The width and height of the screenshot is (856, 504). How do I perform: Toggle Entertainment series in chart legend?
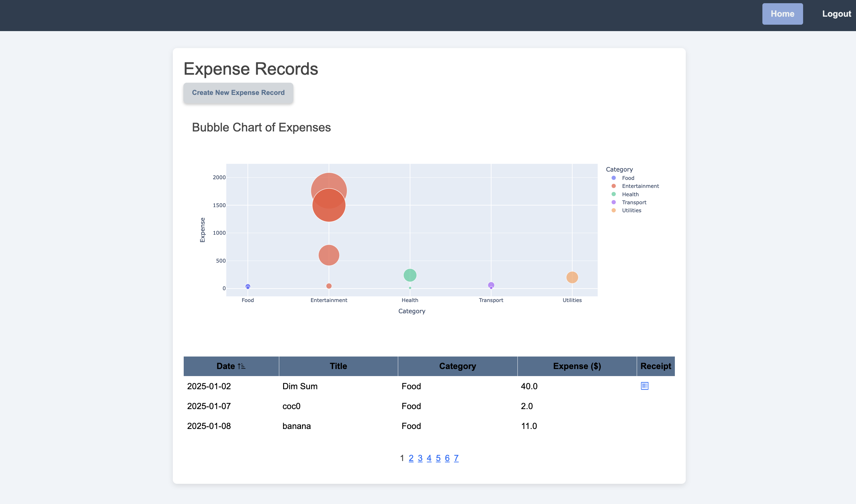(640, 186)
